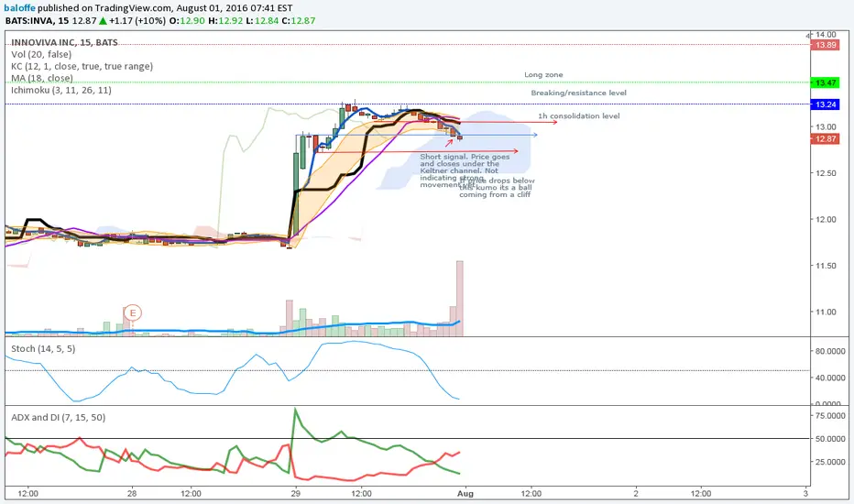Click the tall green breakout candle
This screenshot has width=854, height=504.
(x=296, y=195)
